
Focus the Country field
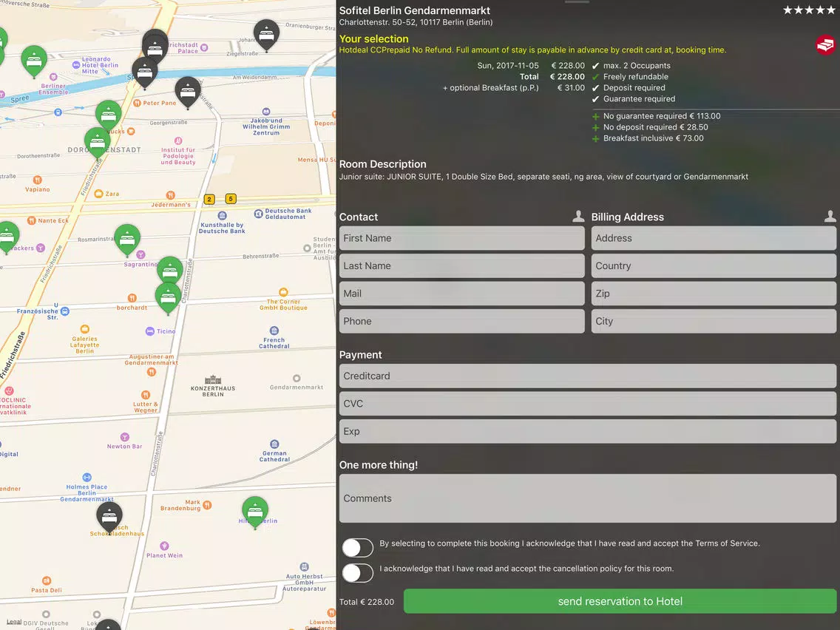pyautogui.click(x=714, y=265)
